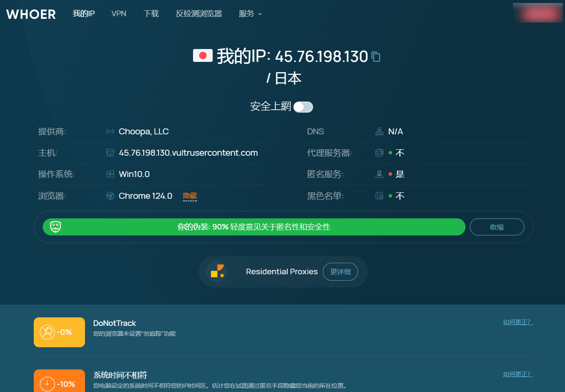Click the Japan flag icon
Viewport: 565px width, 392px height.
203,55
